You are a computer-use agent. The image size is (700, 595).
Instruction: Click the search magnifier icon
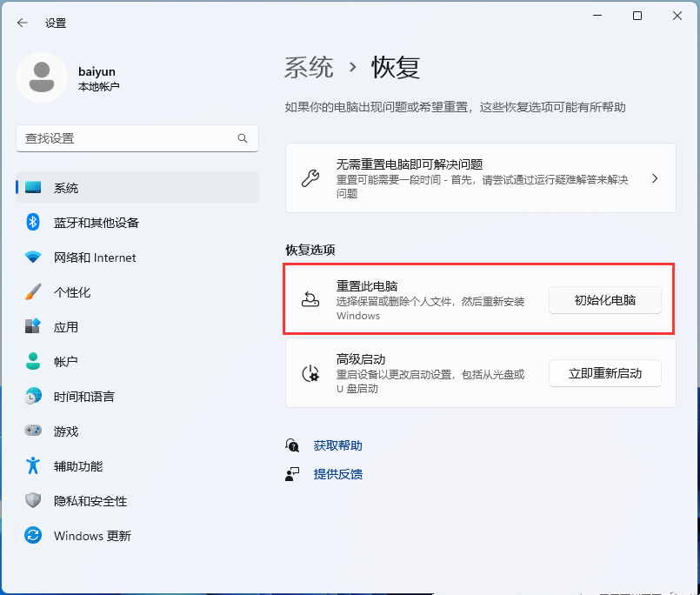click(243, 138)
